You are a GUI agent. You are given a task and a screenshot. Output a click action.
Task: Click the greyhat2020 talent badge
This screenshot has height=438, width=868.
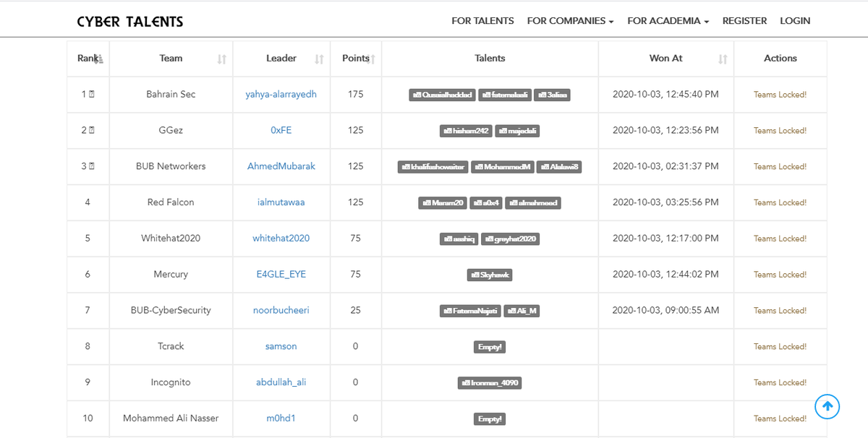point(511,239)
